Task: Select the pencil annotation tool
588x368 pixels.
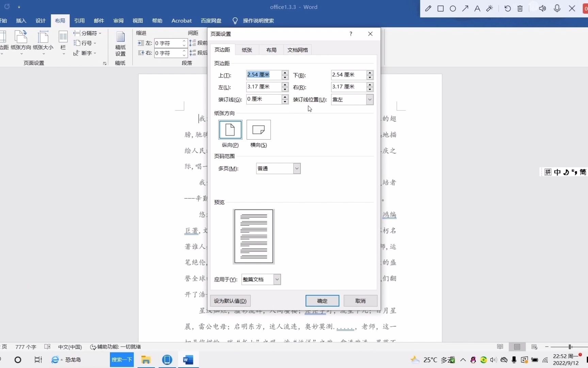Action: point(428,9)
